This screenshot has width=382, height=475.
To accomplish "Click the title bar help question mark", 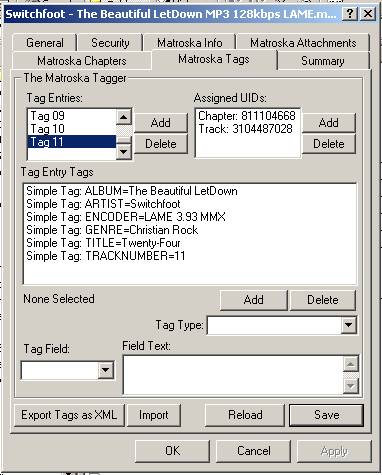I will (350, 14).
